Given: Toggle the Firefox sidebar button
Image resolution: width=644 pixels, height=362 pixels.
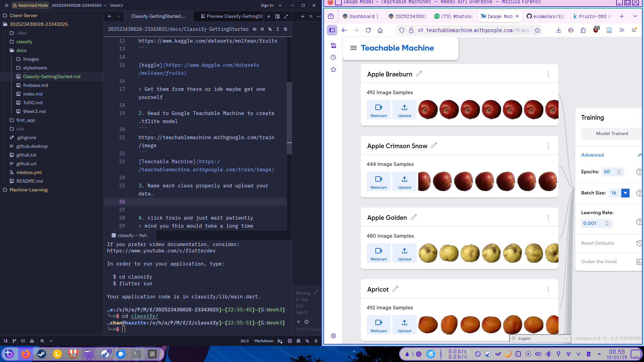Looking at the screenshot, I should pos(332,30).
